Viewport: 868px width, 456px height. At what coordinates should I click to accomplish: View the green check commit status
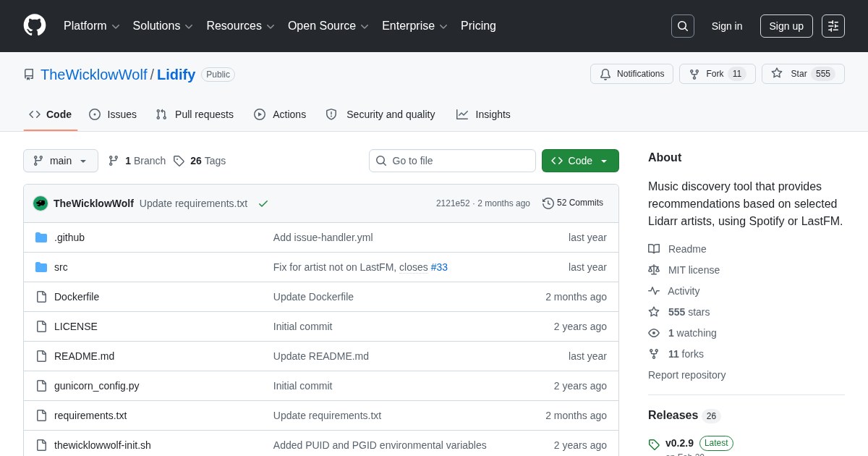click(x=263, y=203)
